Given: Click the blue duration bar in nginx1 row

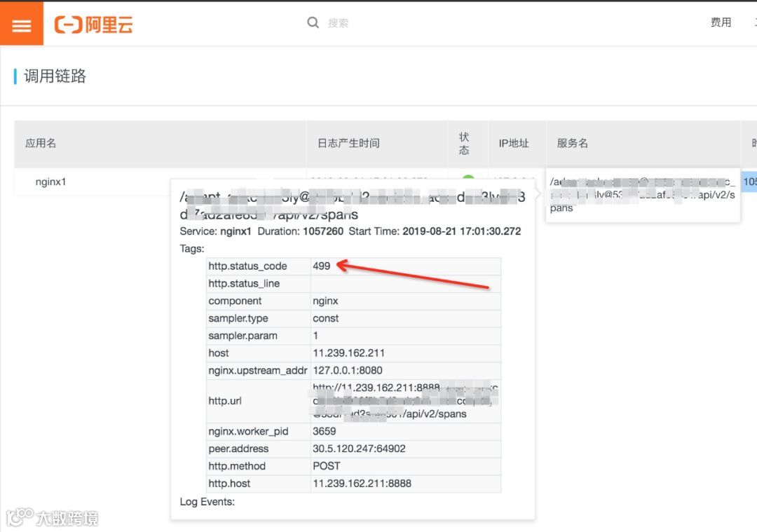Looking at the screenshot, I should (x=749, y=182).
